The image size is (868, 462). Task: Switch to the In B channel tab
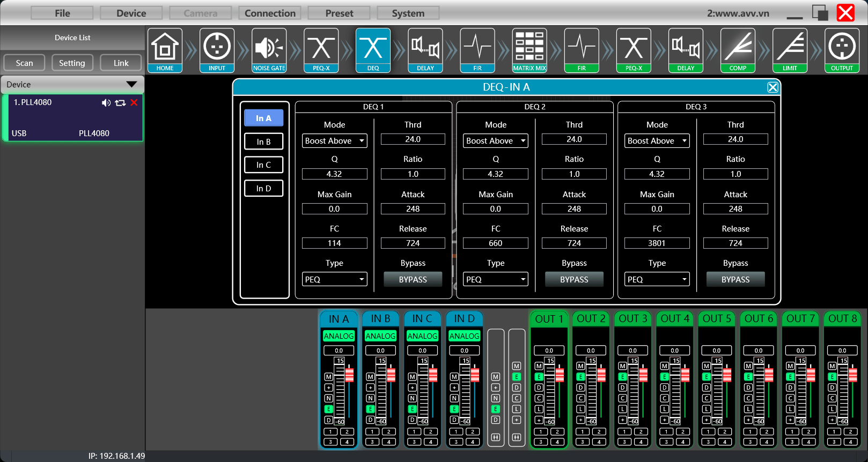(263, 141)
